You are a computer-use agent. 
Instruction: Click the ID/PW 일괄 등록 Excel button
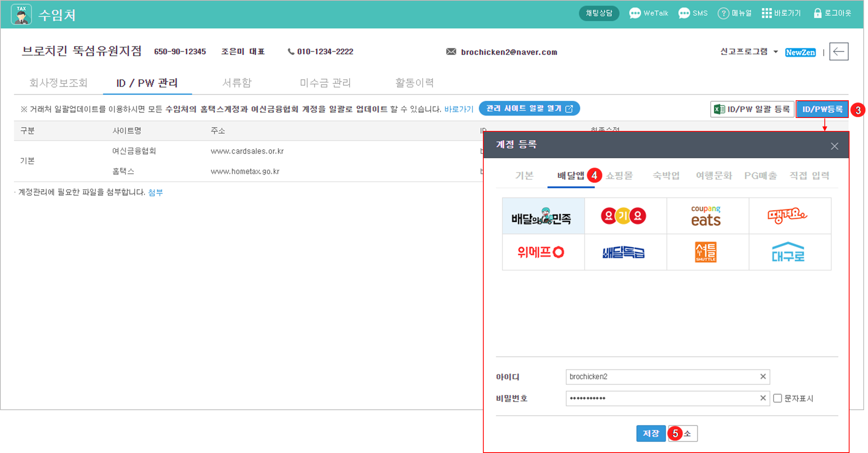point(752,109)
